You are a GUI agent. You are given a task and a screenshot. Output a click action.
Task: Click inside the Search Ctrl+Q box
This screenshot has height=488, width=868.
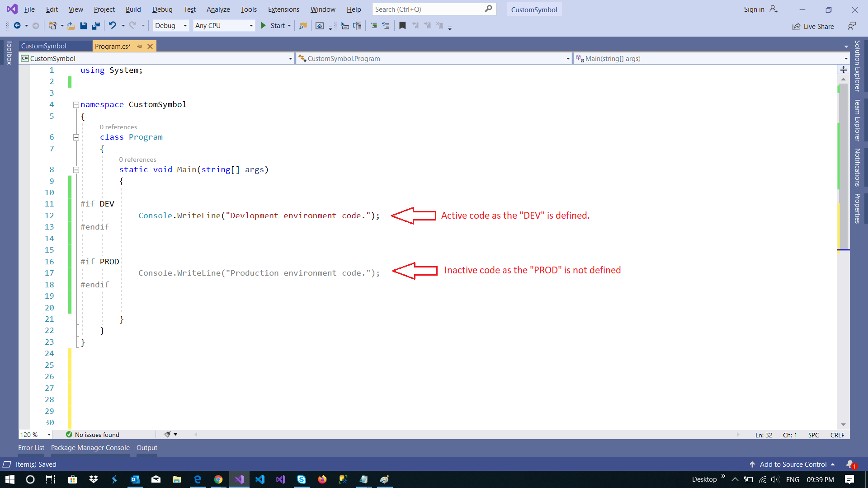point(429,9)
